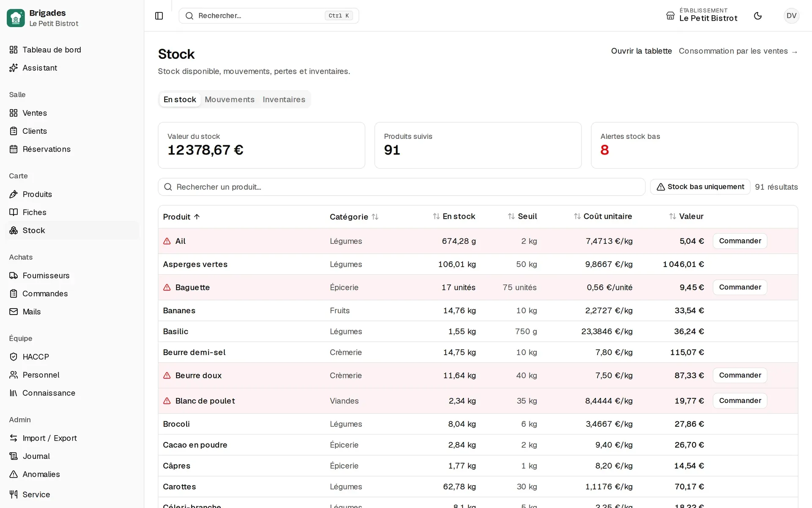This screenshot has width=812, height=508.
Task: Open Mails in sidebar
Action: pos(72,312)
